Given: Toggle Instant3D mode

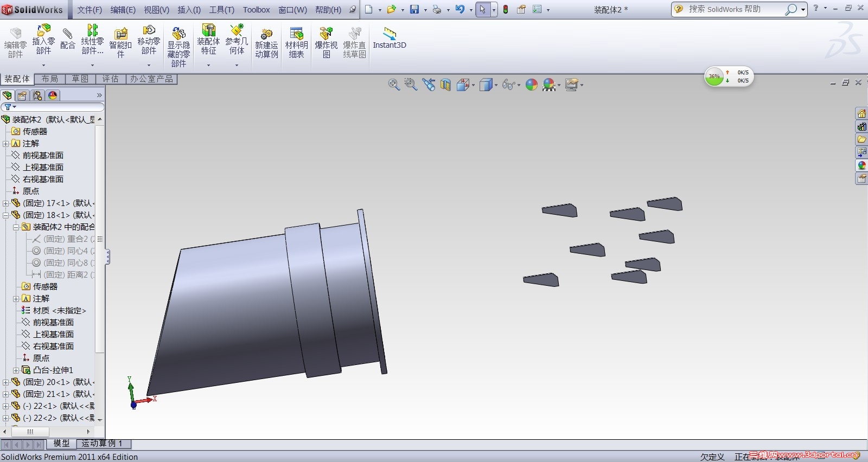Looking at the screenshot, I should coord(390,39).
